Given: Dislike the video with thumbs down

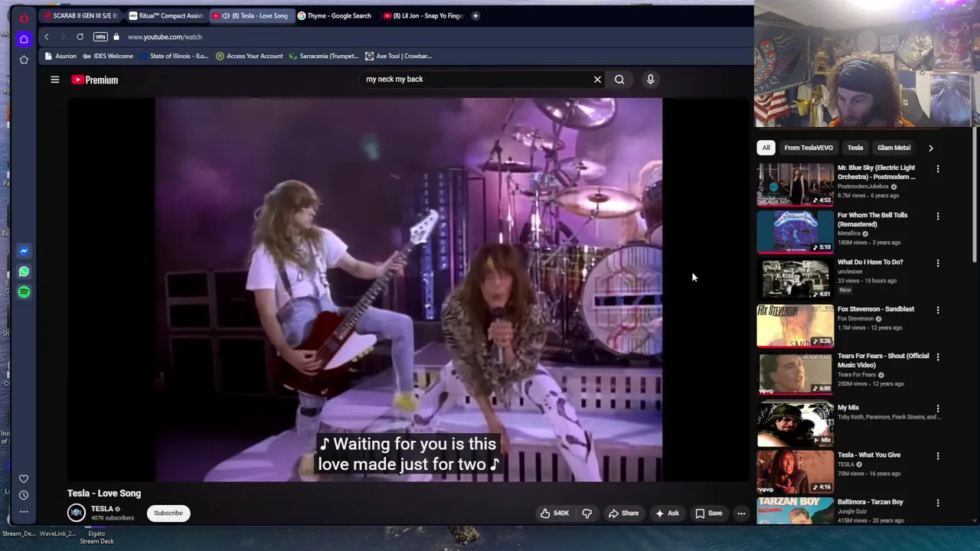Looking at the screenshot, I should point(586,514).
